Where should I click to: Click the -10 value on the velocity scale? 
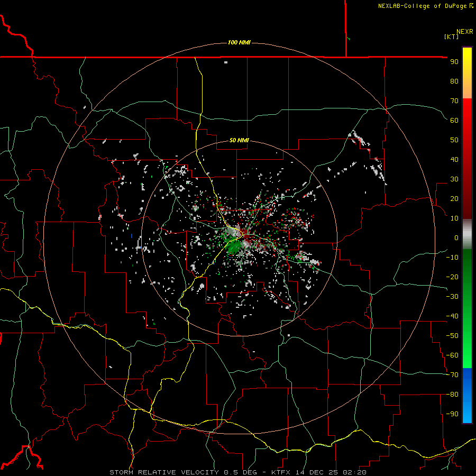(452, 258)
